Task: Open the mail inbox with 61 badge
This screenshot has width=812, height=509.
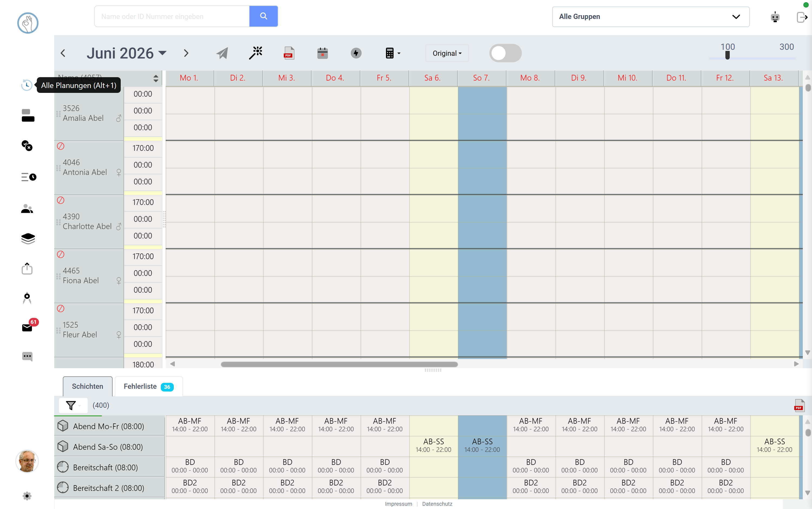Action: 27,328
